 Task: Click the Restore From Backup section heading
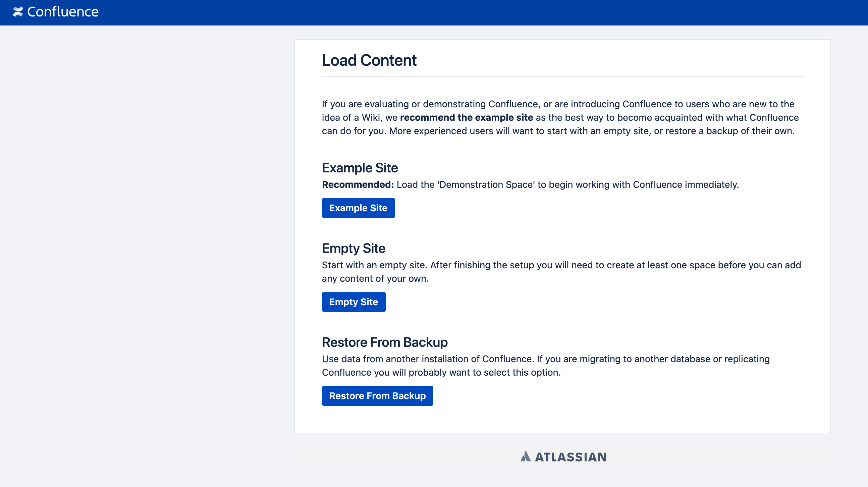pyautogui.click(x=384, y=342)
